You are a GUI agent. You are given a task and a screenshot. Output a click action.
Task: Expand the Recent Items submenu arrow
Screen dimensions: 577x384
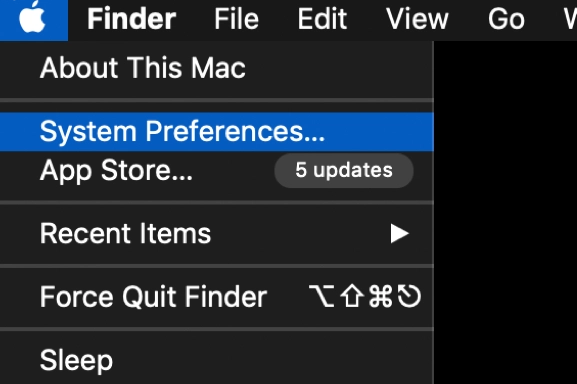tap(399, 234)
